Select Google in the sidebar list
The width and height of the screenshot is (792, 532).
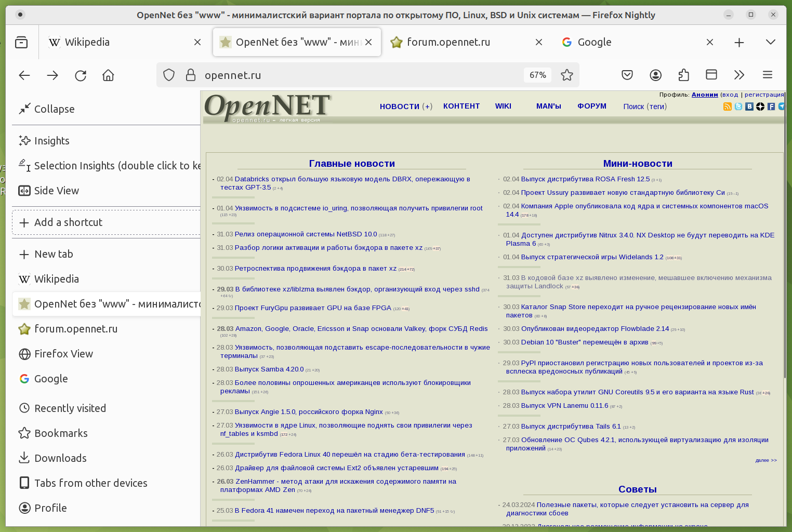click(106, 379)
